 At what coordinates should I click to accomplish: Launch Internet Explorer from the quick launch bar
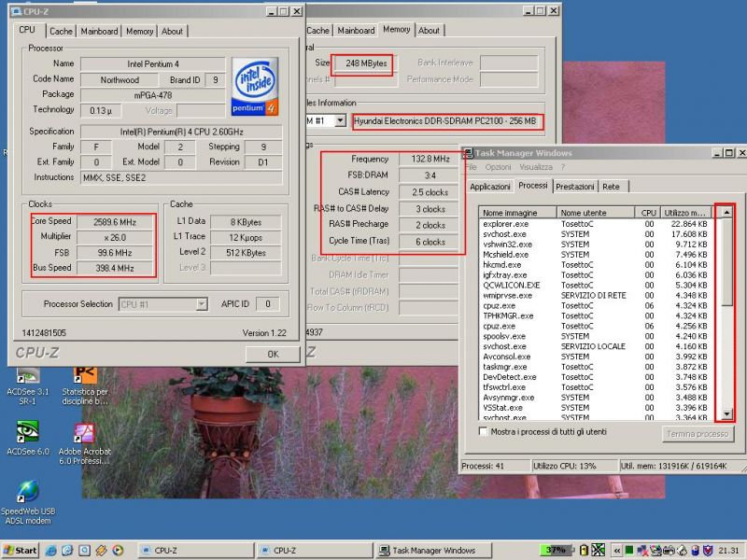[51, 551]
